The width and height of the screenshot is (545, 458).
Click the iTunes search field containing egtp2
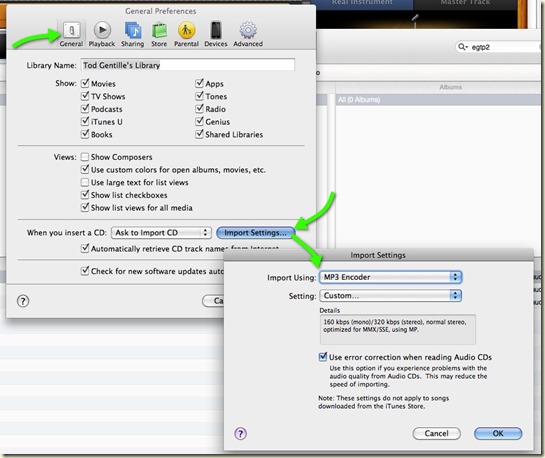click(x=499, y=47)
